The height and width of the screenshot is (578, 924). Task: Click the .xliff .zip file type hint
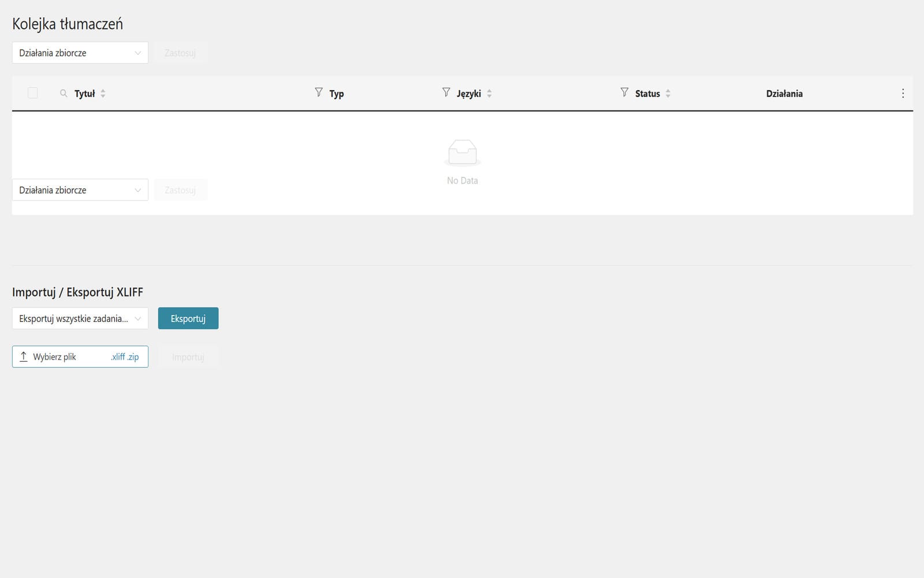[x=125, y=357]
